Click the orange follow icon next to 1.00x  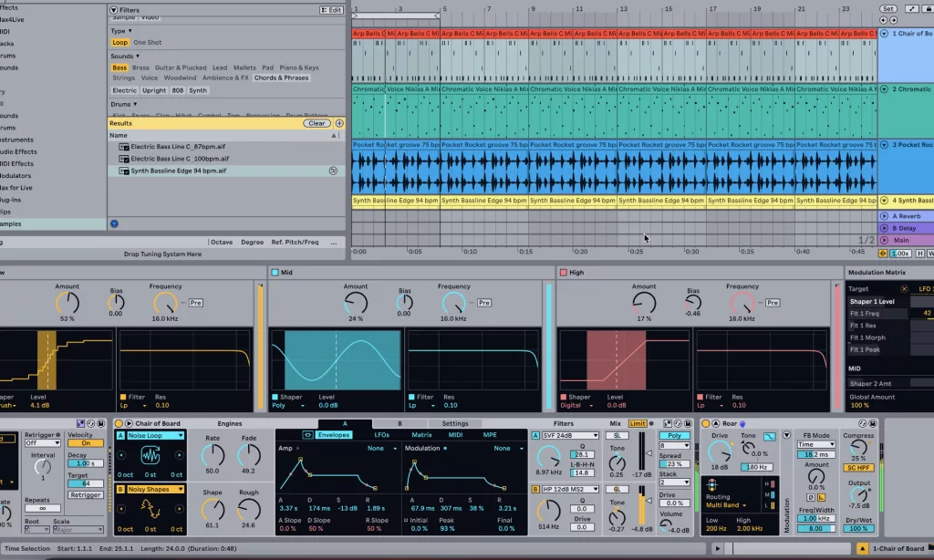pos(883,254)
